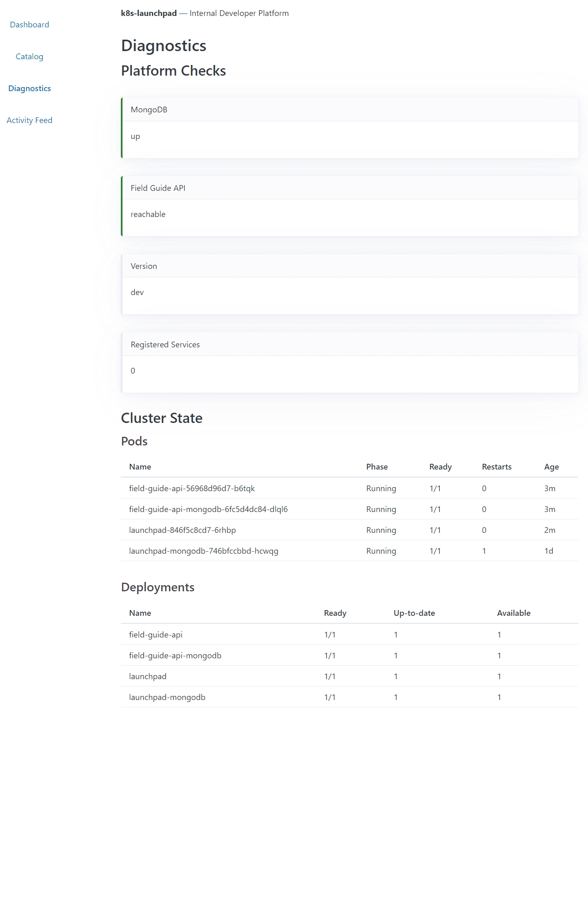
Task: Select the field-guide-api deployment name
Action: (x=156, y=635)
